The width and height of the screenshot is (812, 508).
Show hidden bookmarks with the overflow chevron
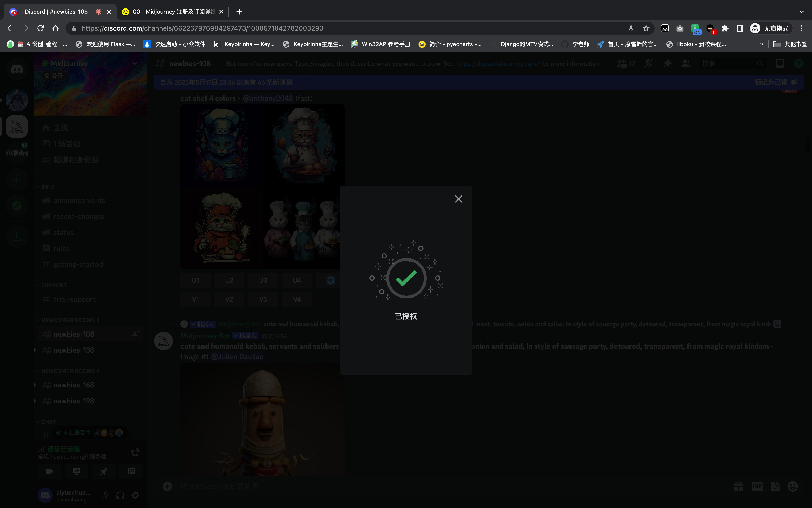tap(761, 44)
